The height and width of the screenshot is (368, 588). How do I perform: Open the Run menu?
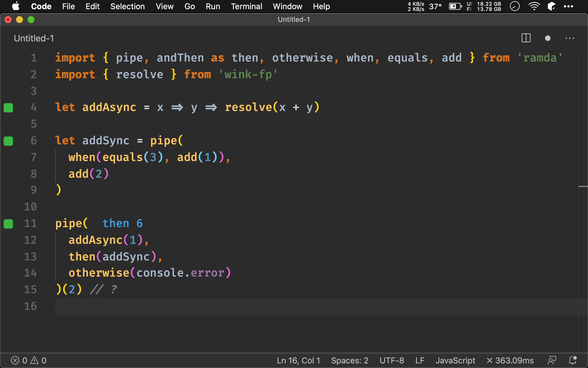click(x=213, y=6)
